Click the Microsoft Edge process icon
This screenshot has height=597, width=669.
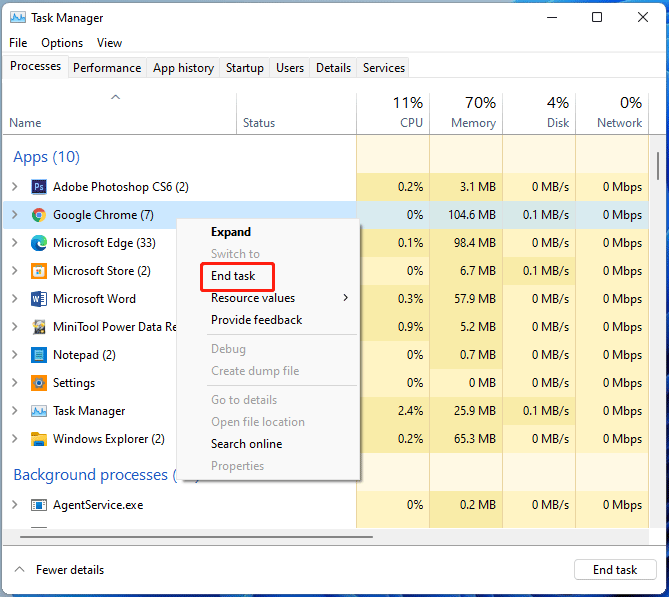pyautogui.click(x=39, y=243)
